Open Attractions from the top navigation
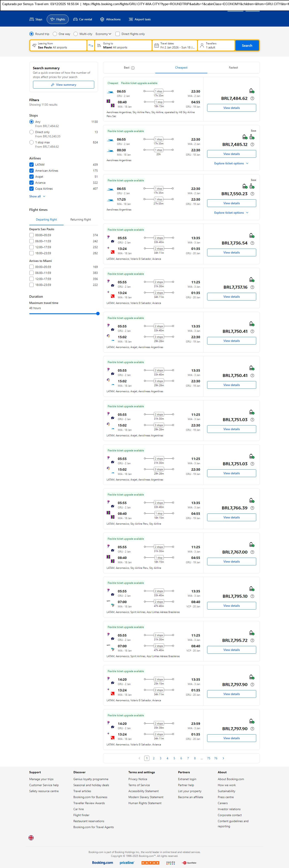Image resolution: width=289 pixels, height=868 pixels. point(110,20)
